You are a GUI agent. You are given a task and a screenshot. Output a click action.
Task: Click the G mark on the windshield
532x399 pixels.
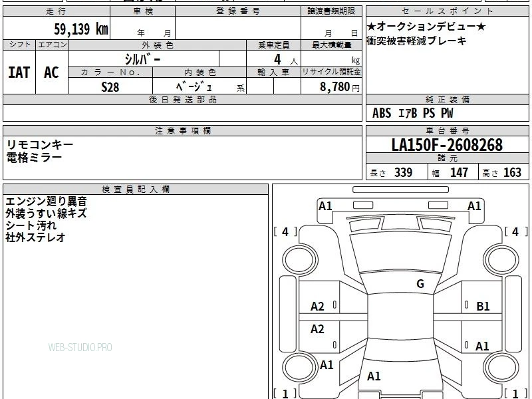coord(420,284)
